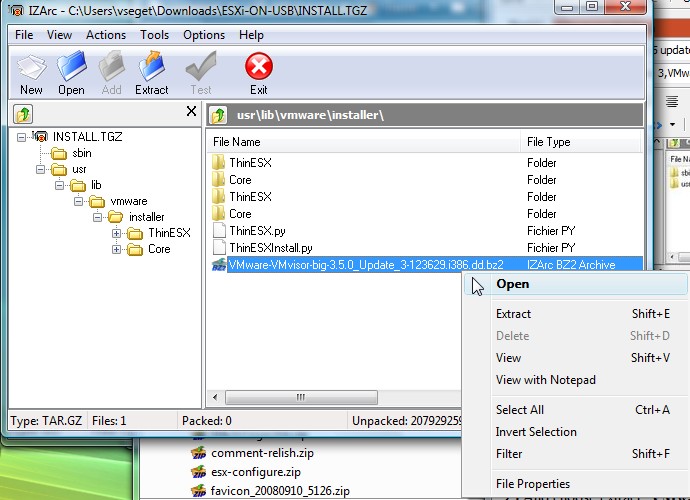This screenshot has width=690, height=500.
Task: Click the zip icon next to favicon_20080910_5126.zip
Action: (199, 490)
